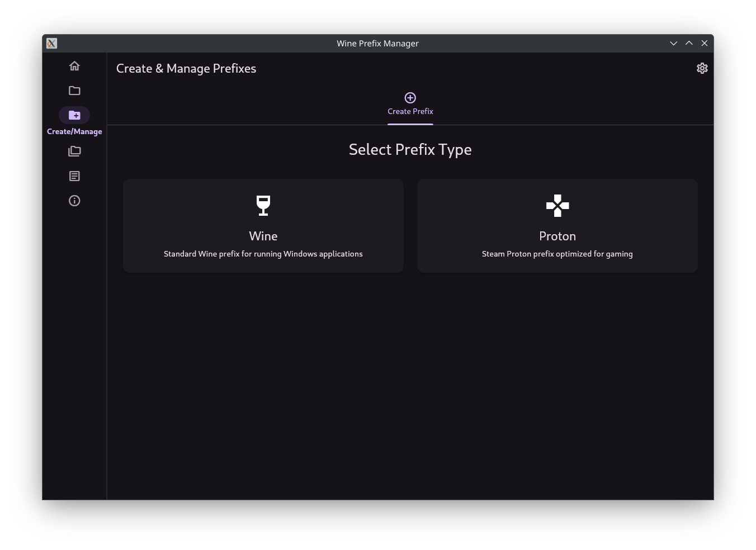
Task: Click the wine glass icon
Action: 263,206
